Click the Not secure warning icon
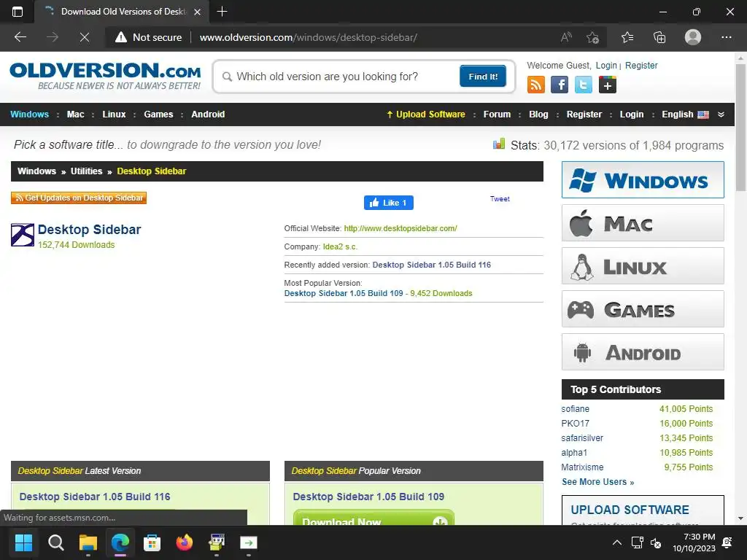Viewport: 747px width, 560px height. tap(121, 37)
